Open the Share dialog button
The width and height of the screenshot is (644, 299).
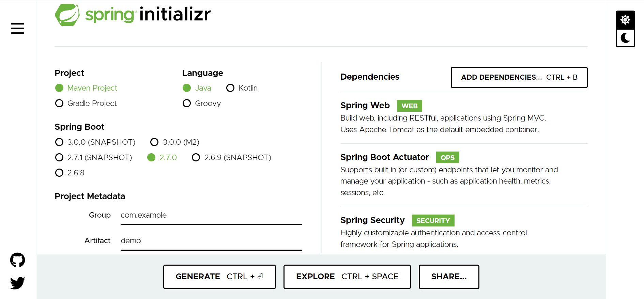[x=449, y=277]
